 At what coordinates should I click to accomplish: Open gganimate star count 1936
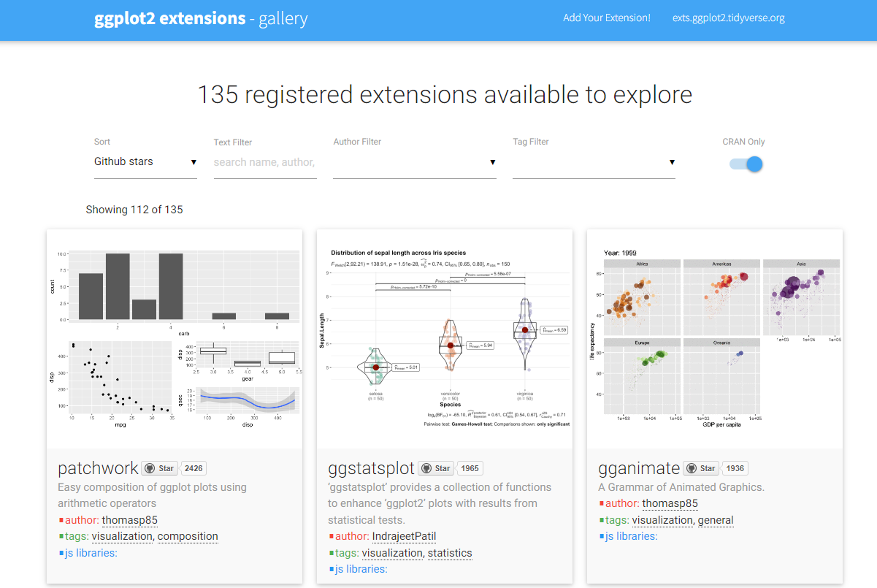[x=735, y=468]
